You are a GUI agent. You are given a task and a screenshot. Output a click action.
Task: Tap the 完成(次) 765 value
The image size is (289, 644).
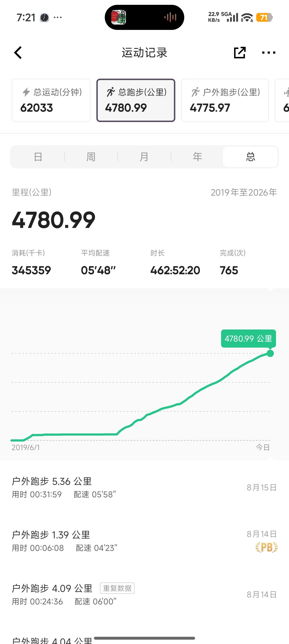tap(229, 270)
